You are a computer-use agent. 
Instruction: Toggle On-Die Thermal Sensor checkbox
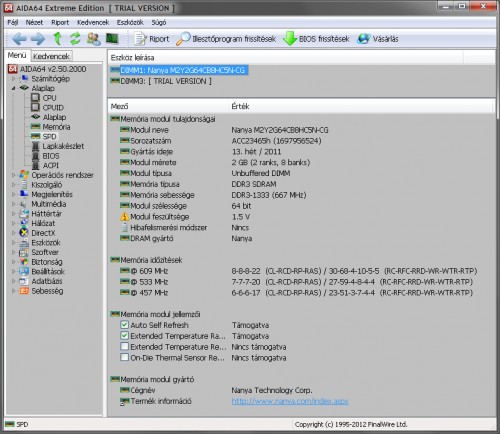pos(124,357)
